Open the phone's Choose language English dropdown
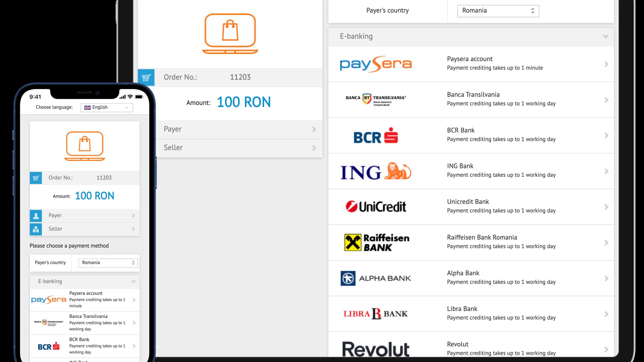The image size is (644, 362). [107, 107]
